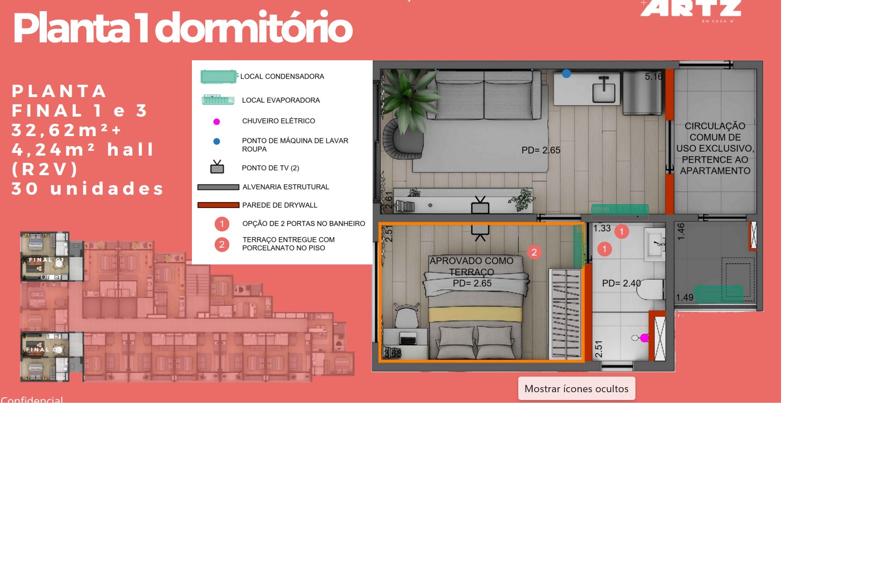877x588 pixels.
Task: Click the FINAL 01 unit thumbnail
Action: click(45, 257)
